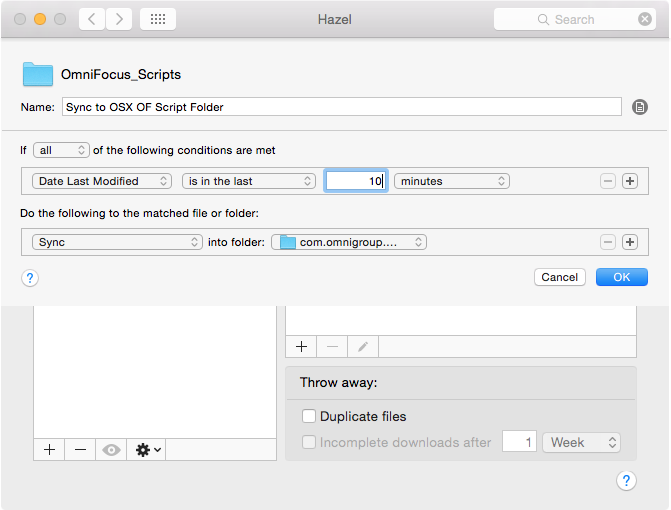Remove the Date Last Modified condition row
Image resolution: width=671 pixels, height=510 pixels.
click(608, 181)
